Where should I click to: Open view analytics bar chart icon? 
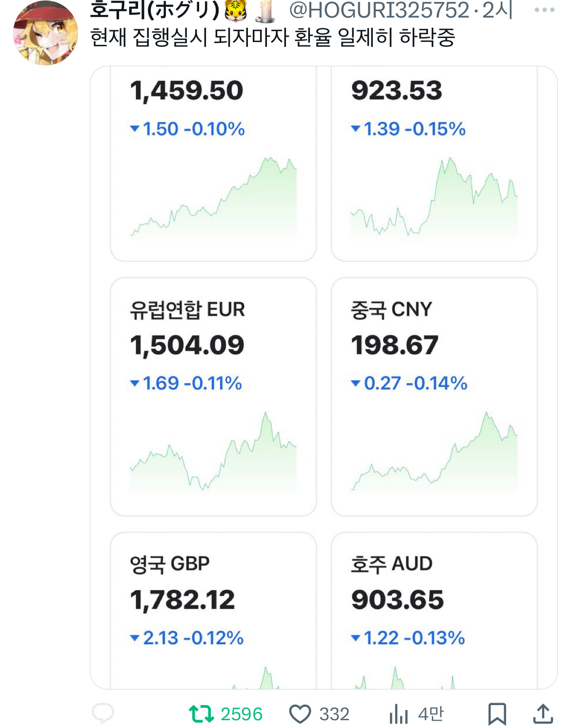click(398, 714)
